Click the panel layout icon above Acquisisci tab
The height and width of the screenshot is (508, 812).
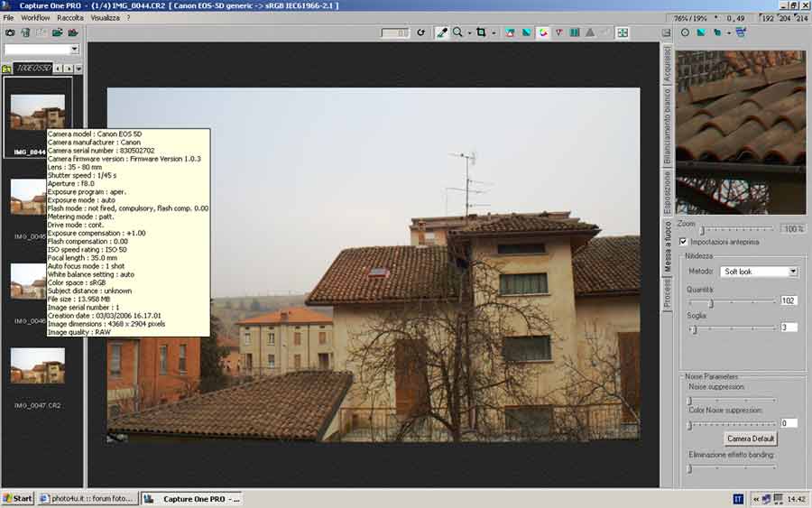coord(667,33)
